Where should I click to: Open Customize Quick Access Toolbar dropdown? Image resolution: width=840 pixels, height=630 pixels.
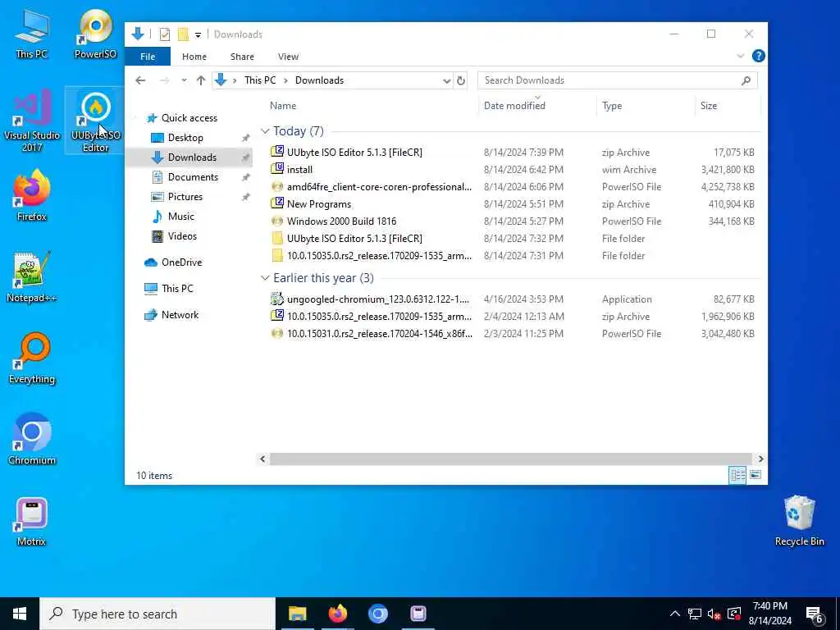(x=198, y=35)
